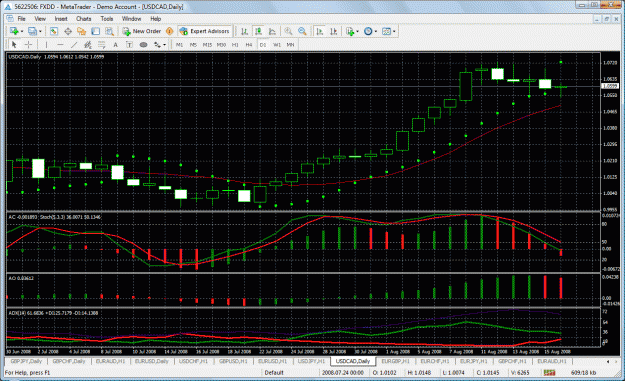Switch timeframe to M5
This screenshot has height=381, width=625.
193,45
